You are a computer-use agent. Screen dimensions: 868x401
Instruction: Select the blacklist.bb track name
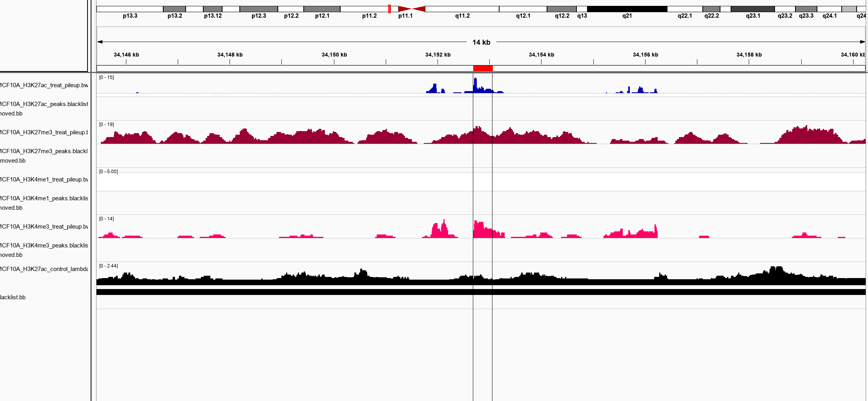[13, 297]
